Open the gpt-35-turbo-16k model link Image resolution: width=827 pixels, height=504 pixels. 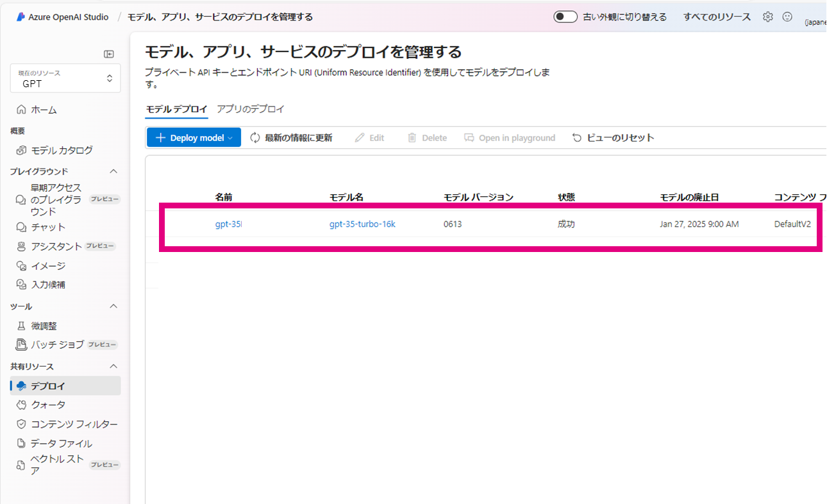point(362,224)
